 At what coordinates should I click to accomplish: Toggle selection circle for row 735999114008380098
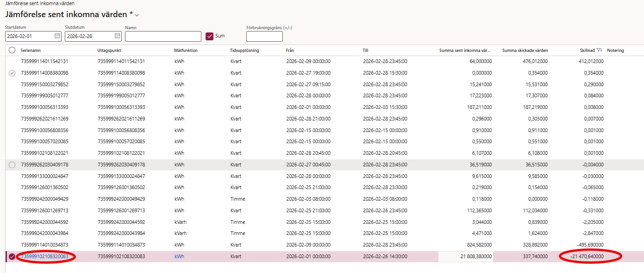pyautogui.click(x=12, y=73)
